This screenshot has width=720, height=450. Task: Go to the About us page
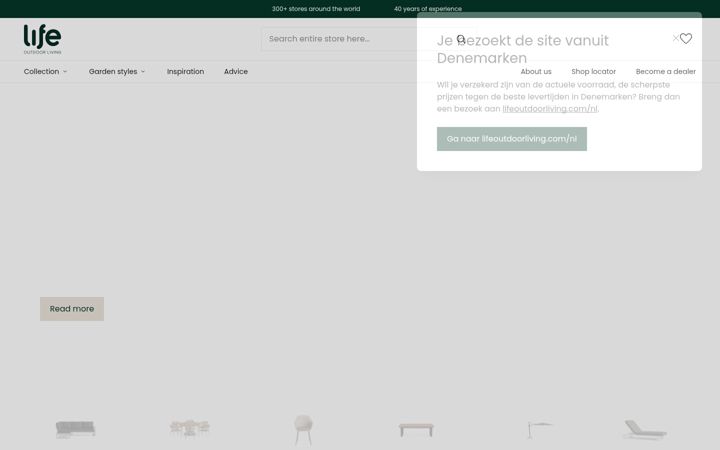coord(536,72)
